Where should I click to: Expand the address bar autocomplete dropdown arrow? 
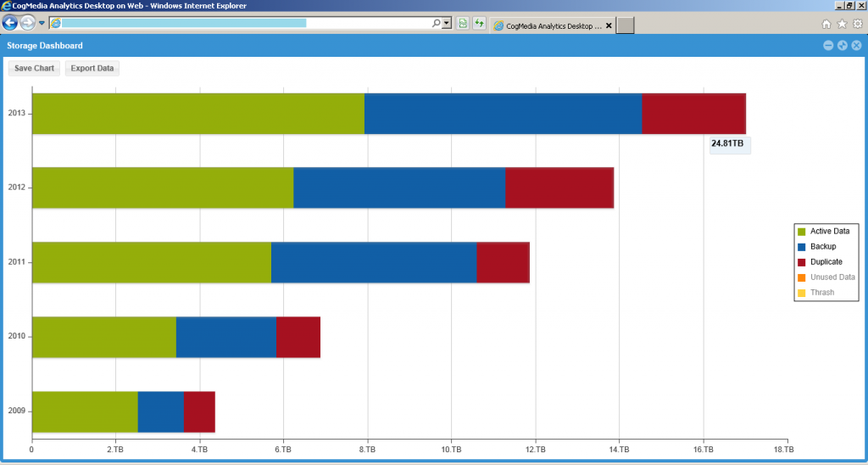pos(447,23)
